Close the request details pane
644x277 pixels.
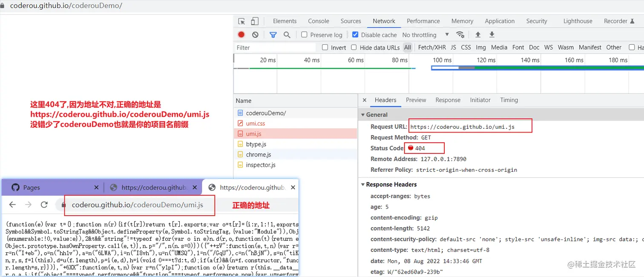coord(365,100)
